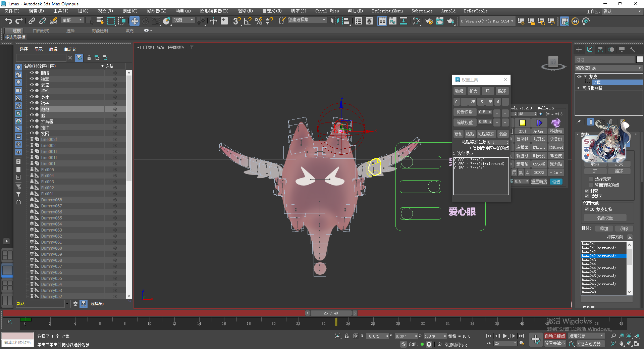Open the 文件(F) menu

[12, 11]
